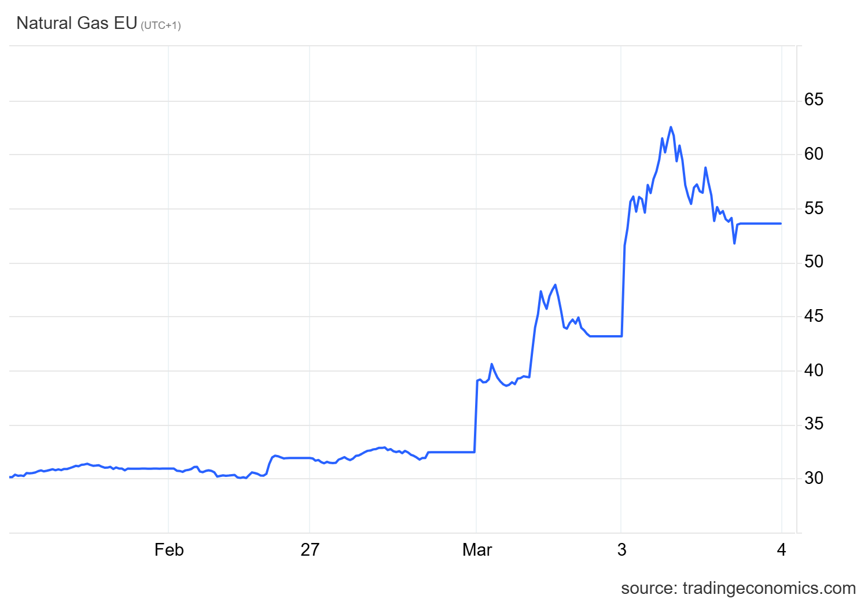The height and width of the screenshot is (602, 868).
Task: Click the 35 price axis label
Action: (814, 424)
